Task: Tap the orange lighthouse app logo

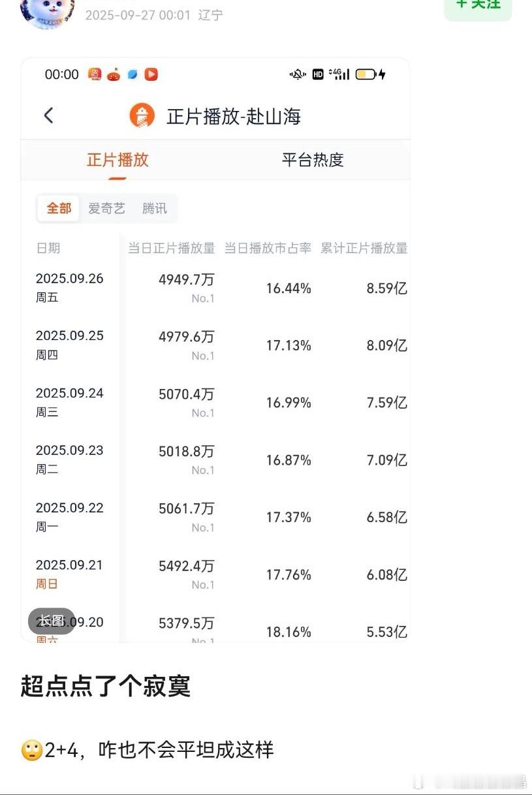Action: tap(142, 116)
